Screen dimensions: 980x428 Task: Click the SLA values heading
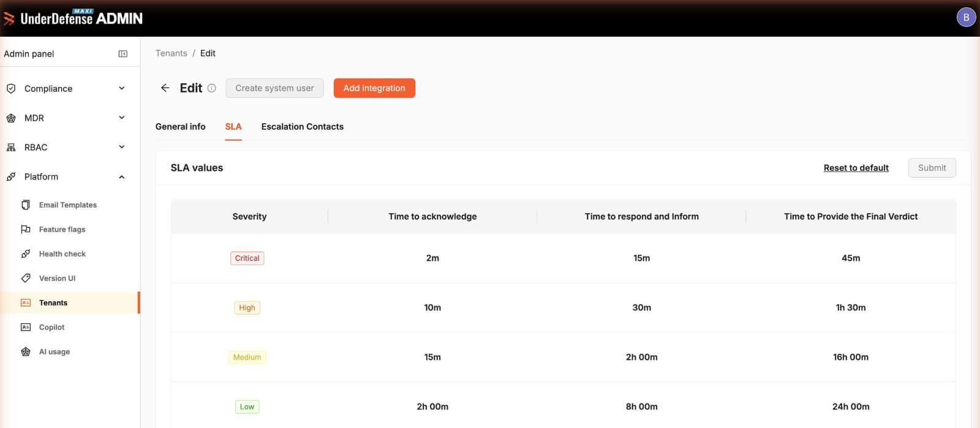coord(197,168)
